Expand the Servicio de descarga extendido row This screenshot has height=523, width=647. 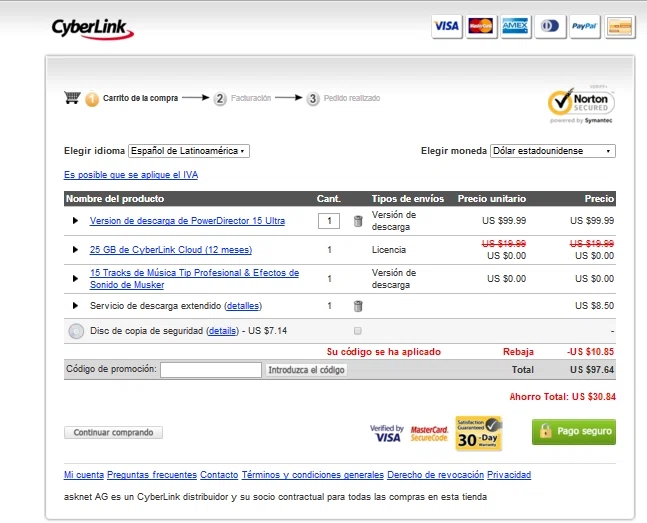coord(75,305)
